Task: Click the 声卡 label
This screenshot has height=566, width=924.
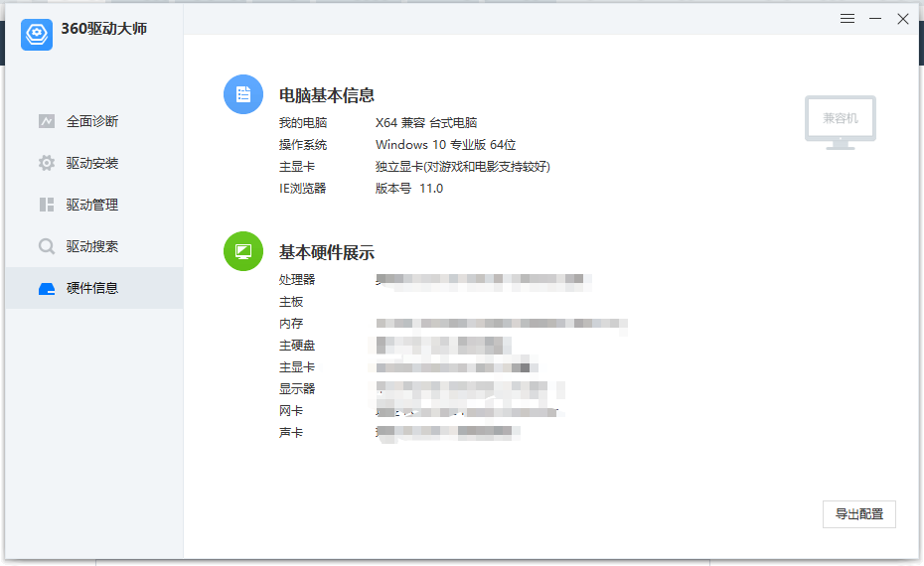Action: pyautogui.click(x=291, y=432)
